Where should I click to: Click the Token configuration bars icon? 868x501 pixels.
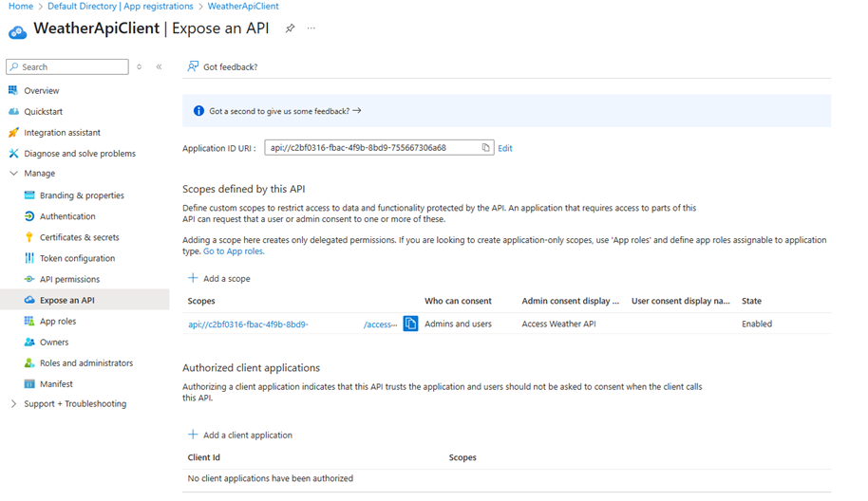[x=29, y=258]
